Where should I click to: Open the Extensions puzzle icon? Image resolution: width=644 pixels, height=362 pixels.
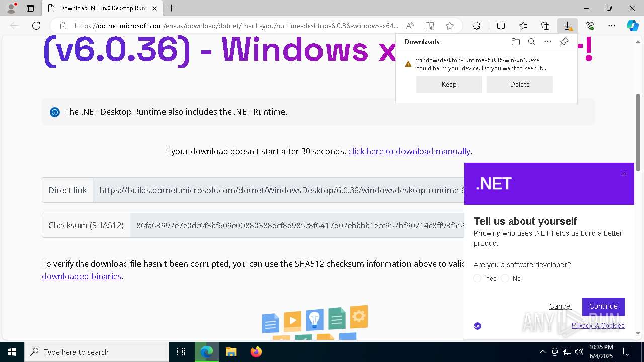tap(476, 26)
